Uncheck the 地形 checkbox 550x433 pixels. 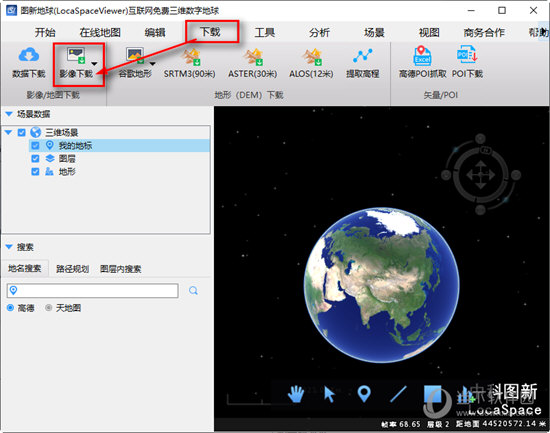35,171
